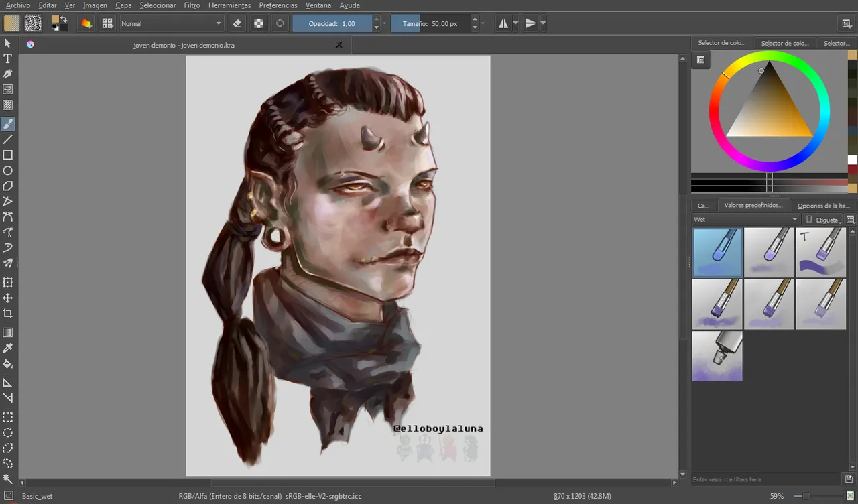This screenshot has height=504, width=858.
Task: Select the Freehand Brush tool
Action: coord(8,124)
